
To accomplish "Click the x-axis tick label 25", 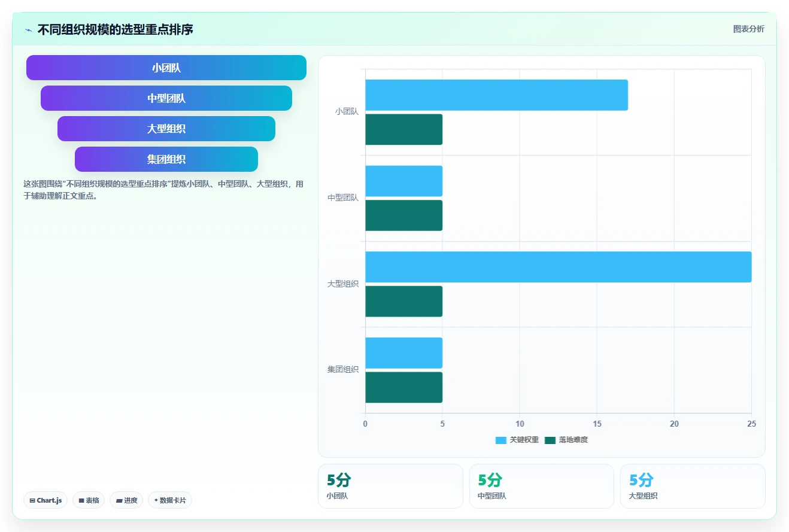I will click(x=752, y=424).
